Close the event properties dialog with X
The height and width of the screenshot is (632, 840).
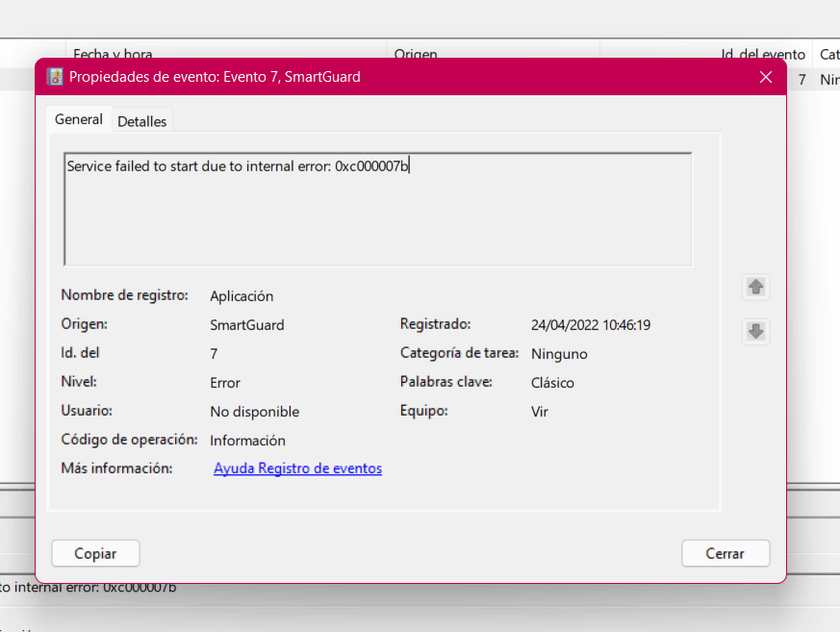pyautogui.click(x=766, y=77)
